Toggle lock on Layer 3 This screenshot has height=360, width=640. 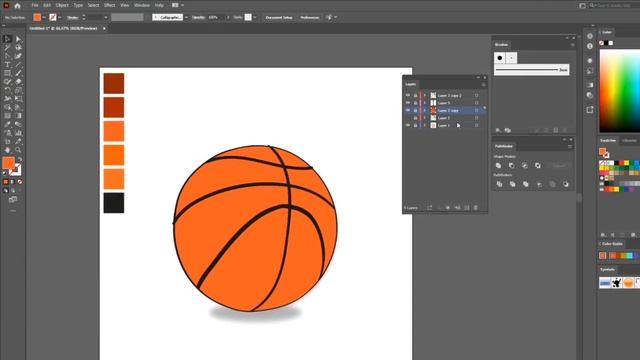click(x=415, y=118)
